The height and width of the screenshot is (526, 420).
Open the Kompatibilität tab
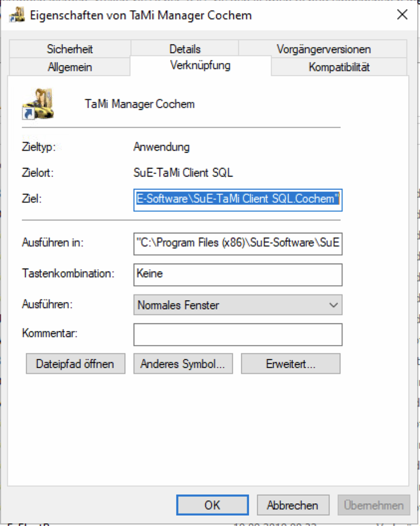coord(339,67)
